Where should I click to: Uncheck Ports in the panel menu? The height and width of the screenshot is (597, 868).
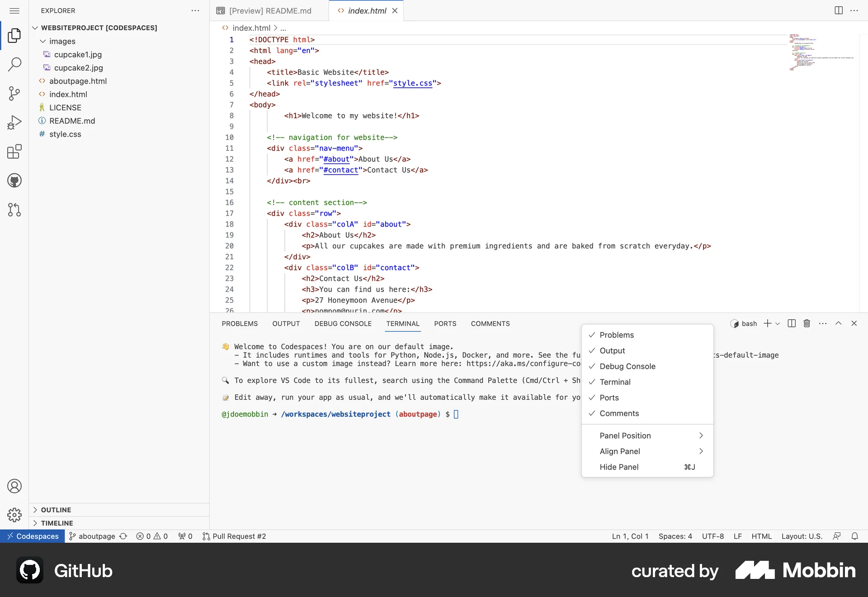610,398
